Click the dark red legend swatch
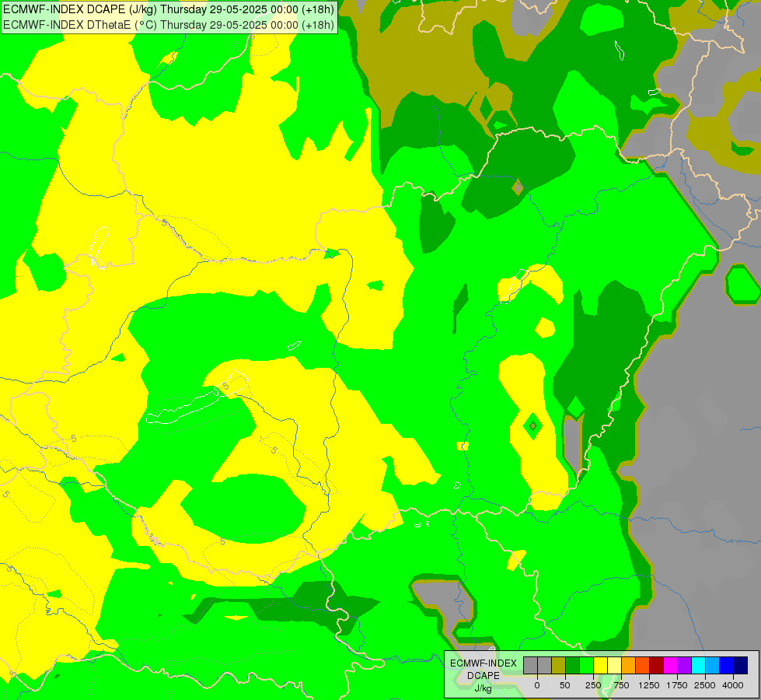Viewport: 761px width, 700px height. pyautogui.click(x=657, y=665)
